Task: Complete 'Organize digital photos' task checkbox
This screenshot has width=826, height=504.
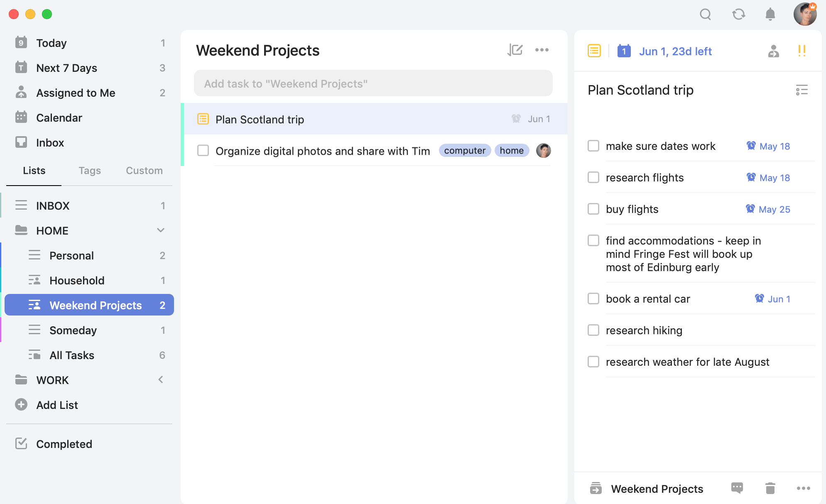Action: click(x=203, y=151)
